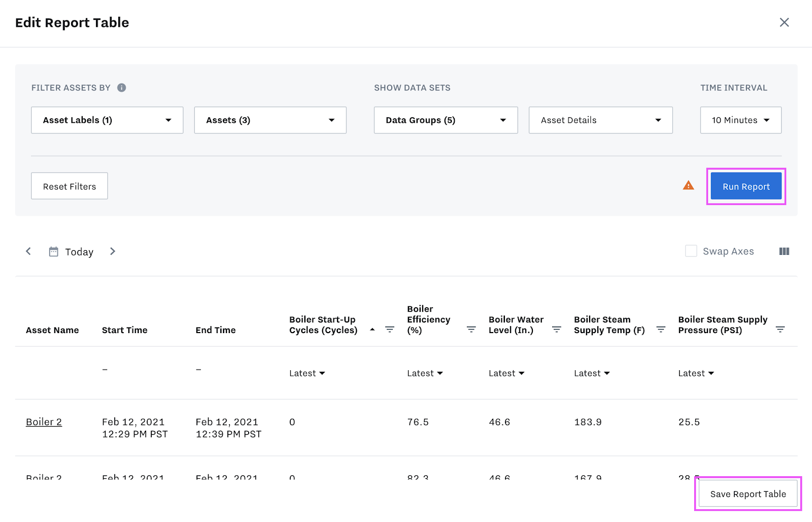
Task: Open the column layout icon
Action: (x=784, y=251)
